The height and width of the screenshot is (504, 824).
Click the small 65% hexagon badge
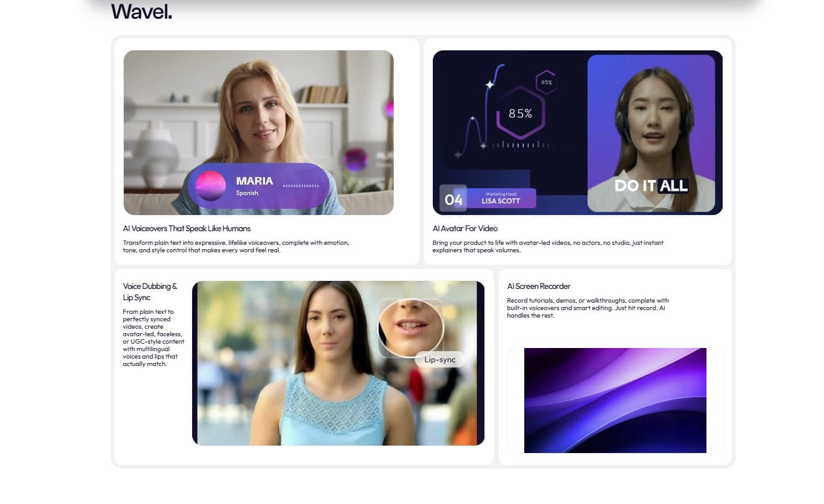[546, 82]
